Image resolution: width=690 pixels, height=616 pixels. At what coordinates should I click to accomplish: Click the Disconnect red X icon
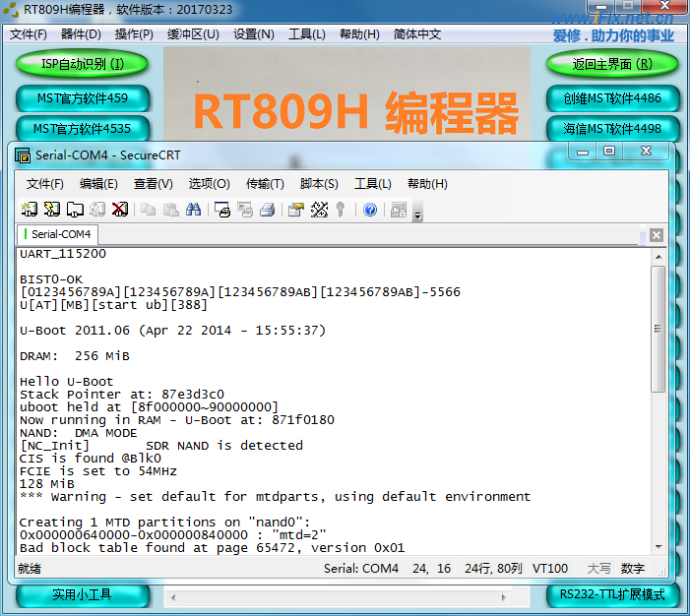click(120, 210)
